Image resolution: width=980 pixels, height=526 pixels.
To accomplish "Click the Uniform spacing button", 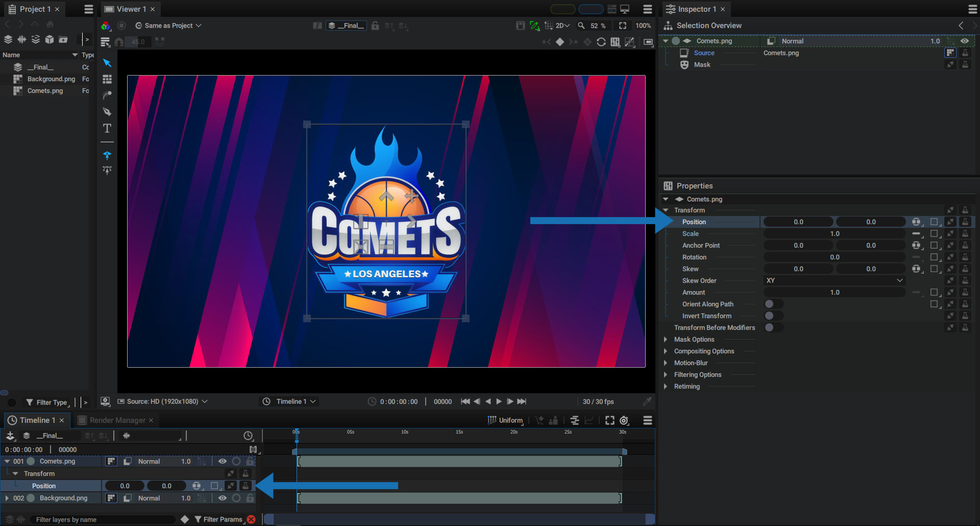I will (505, 420).
